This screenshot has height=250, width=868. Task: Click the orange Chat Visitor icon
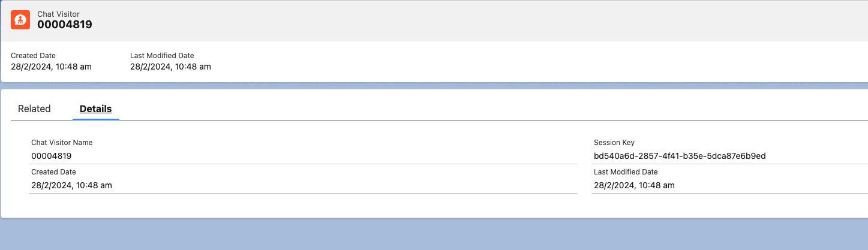[x=20, y=20]
